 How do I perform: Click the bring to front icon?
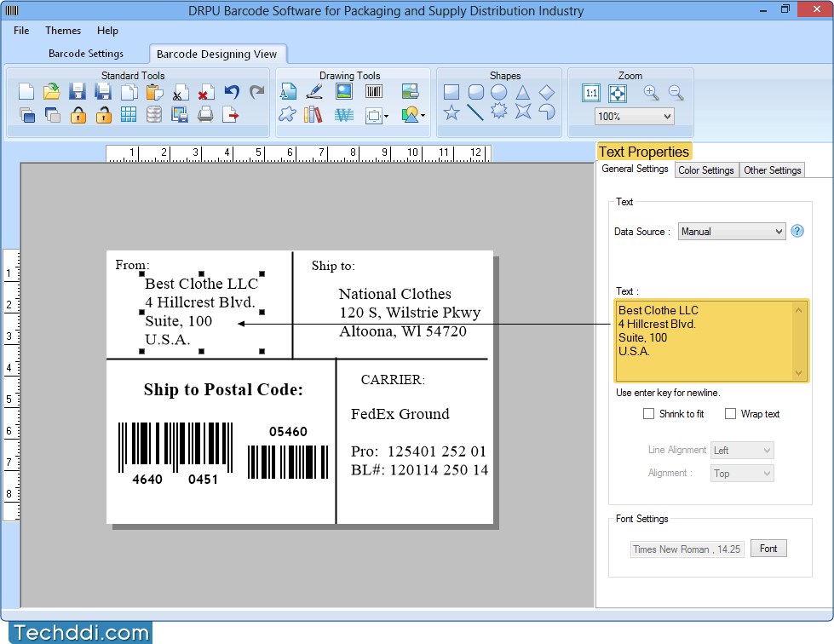[26, 115]
